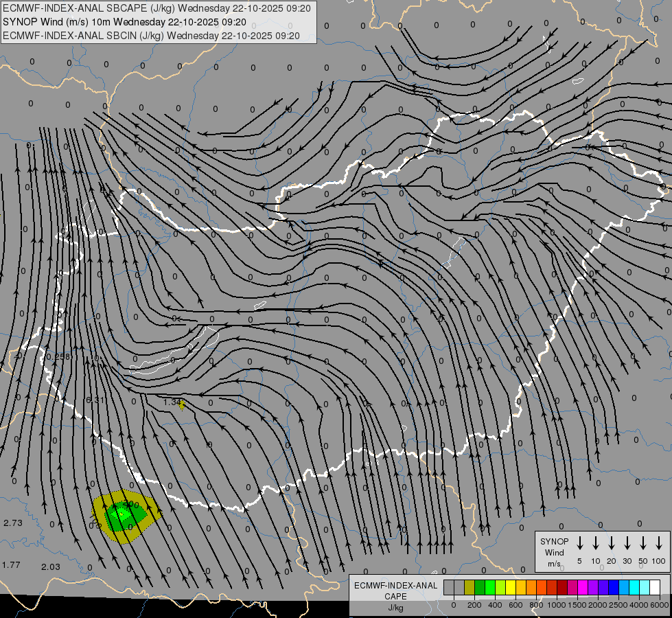Click the 0.258 value on the map
The image size is (672, 618).
[58, 357]
